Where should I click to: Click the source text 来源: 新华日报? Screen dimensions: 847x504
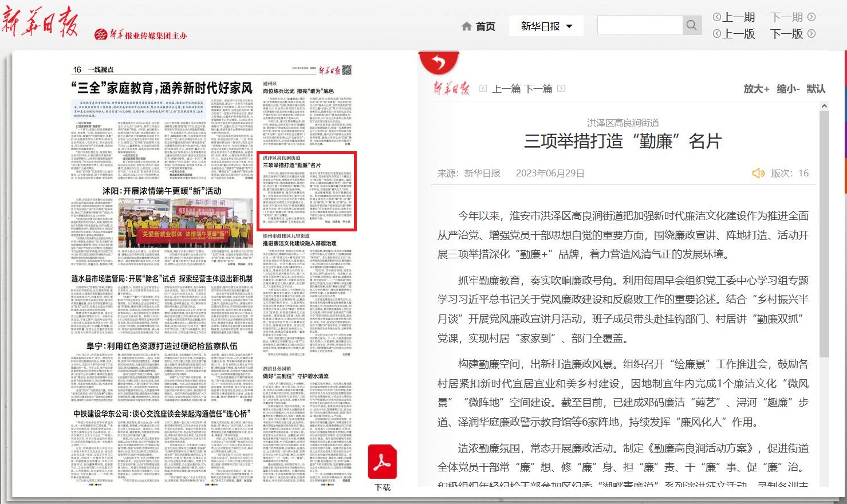click(469, 173)
